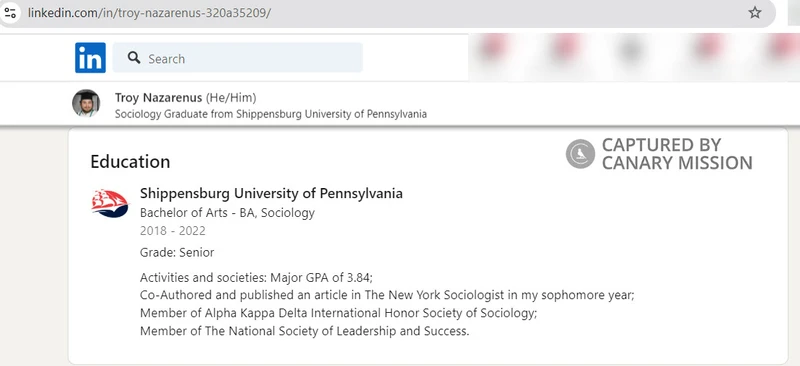
Task: Click the Sociology Graduate headline under the name
Action: point(271,114)
